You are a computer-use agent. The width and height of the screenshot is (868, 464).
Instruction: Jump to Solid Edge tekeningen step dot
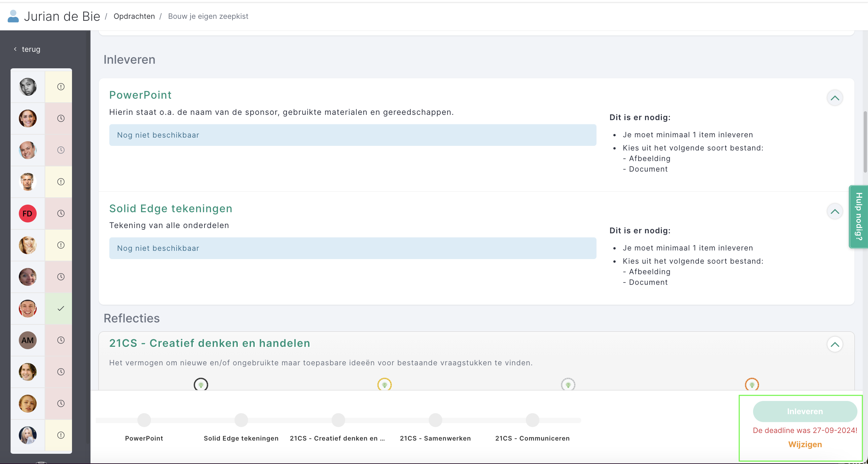tap(241, 420)
